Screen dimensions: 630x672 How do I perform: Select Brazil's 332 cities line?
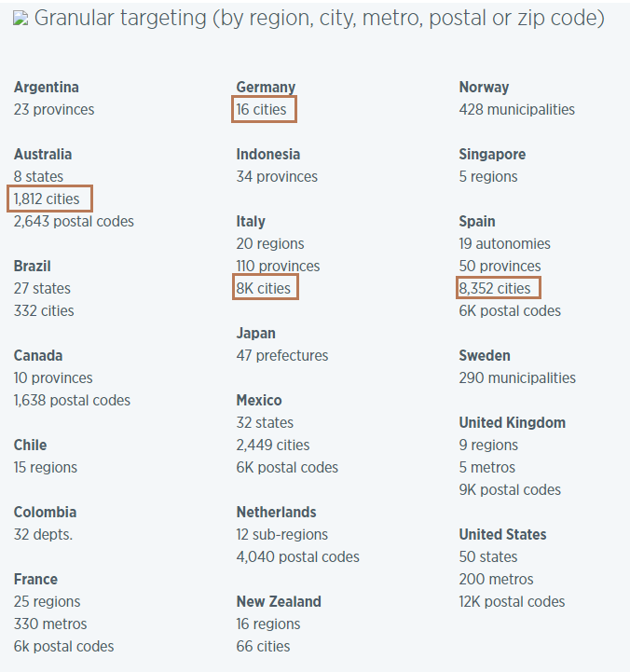coord(44,311)
